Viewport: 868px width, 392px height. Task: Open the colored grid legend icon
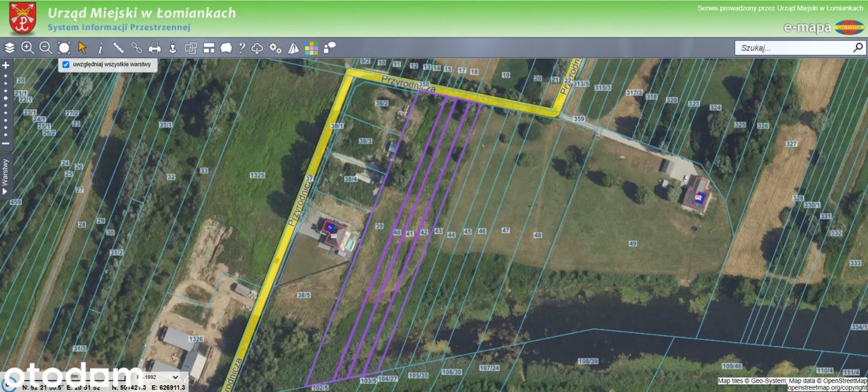(x=311, y=47)
